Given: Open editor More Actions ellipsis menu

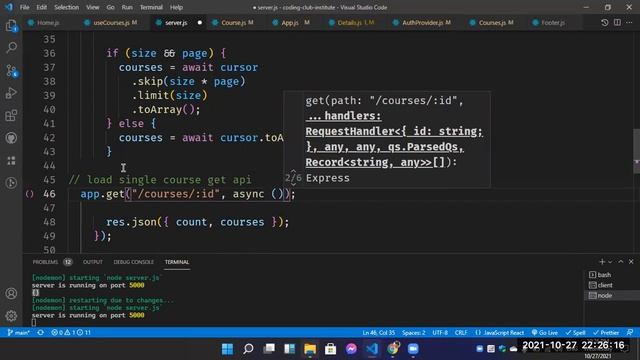Looking at the screenshot, I should click(x=629, y=22).
